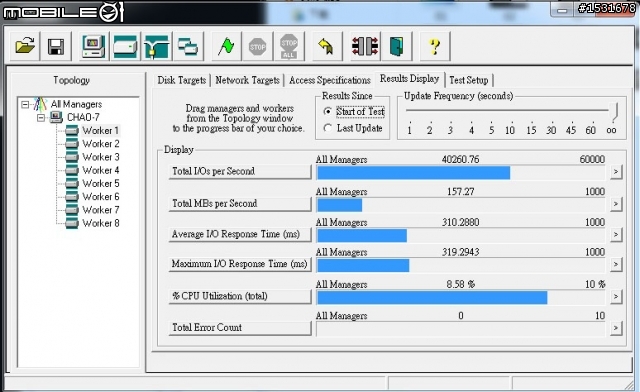Click the 60000 IOPS scale maximum

(592, 159)
